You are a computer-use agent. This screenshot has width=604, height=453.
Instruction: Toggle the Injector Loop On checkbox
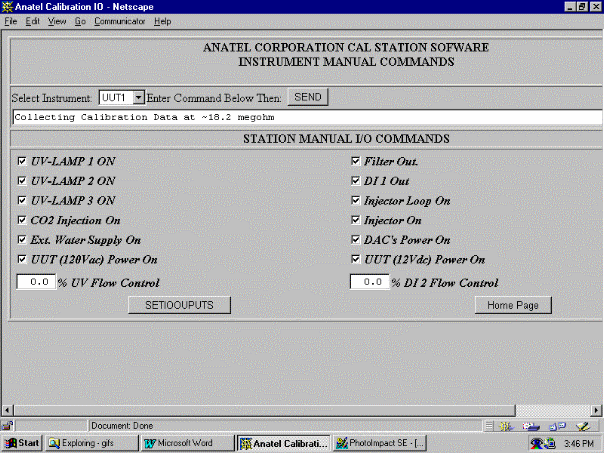pos(356,200)
